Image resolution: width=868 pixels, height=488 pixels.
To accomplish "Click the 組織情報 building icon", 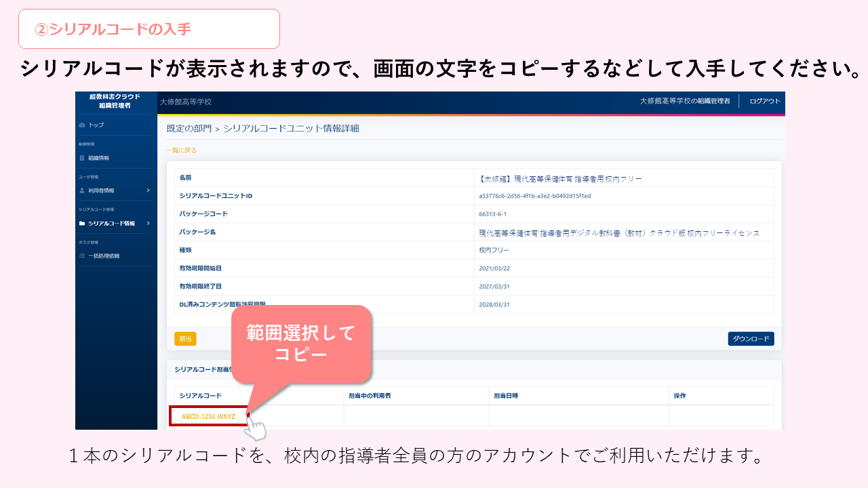I will 82,158.
